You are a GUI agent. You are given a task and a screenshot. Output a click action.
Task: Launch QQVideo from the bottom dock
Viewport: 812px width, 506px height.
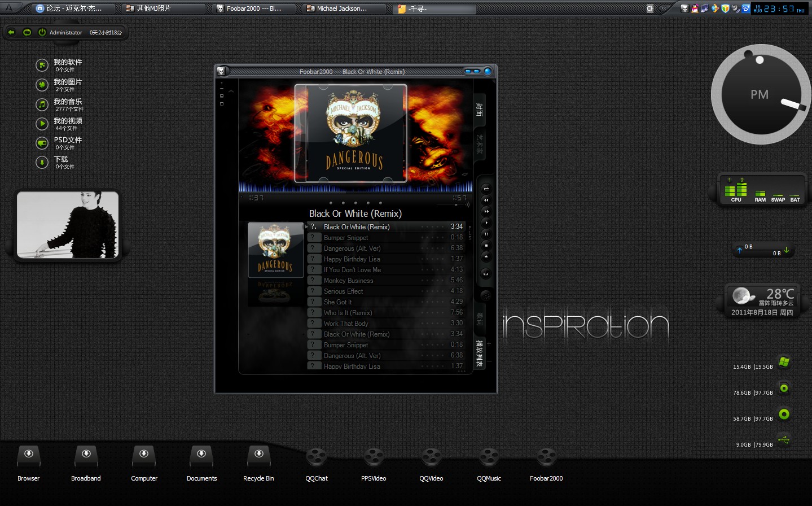[431, 463]
